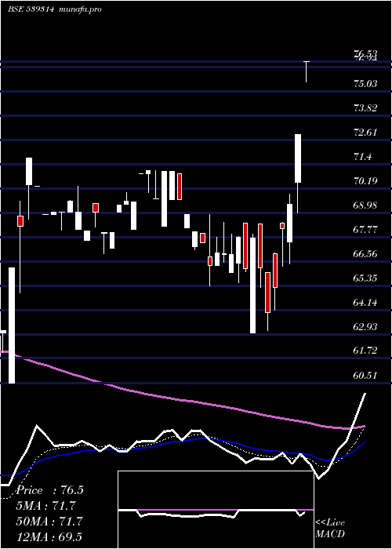Screen dimensions: 392x549
Task: Click the 71.4 price axis label
Action: [362, 157]
